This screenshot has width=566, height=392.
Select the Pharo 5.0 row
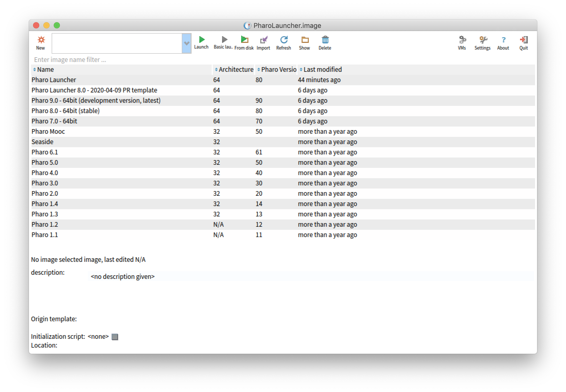tap(283, 162)
